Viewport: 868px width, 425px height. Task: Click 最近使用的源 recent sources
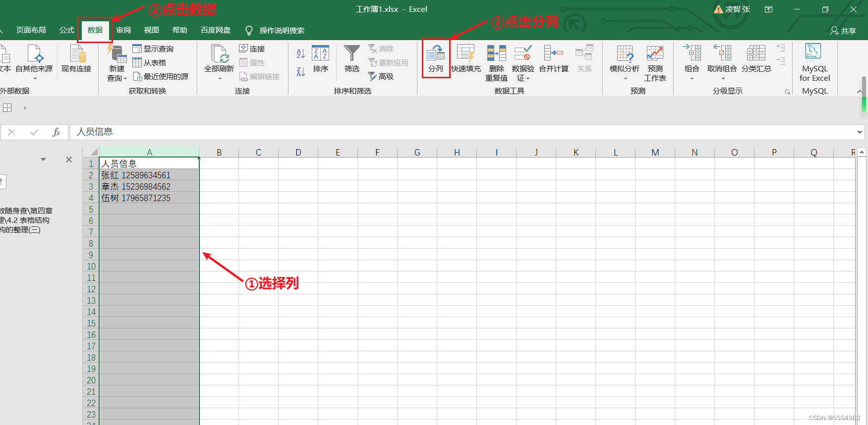tap(161, 76)
